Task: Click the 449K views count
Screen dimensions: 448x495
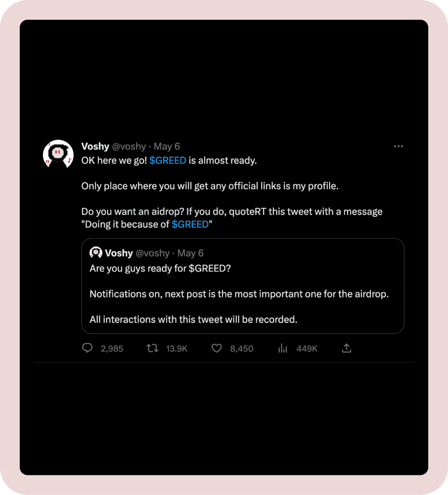Action: (307, 349)
